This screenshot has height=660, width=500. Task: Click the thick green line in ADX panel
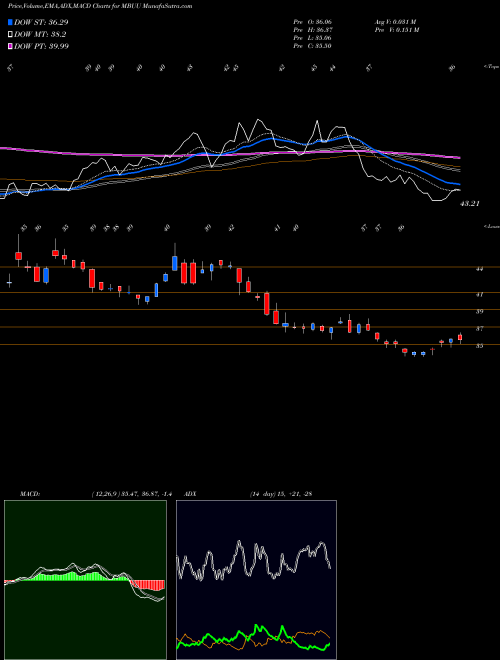coord(253,636)
